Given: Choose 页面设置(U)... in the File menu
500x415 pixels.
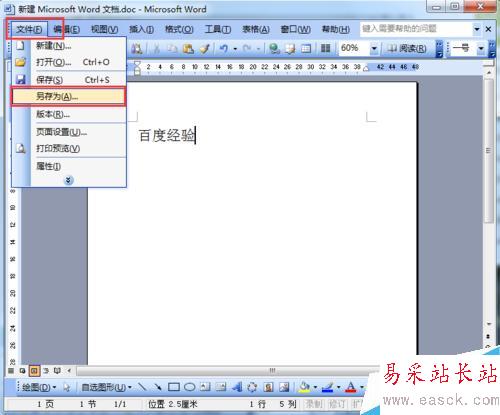Looking at the screenshot, I should [x=69, y=132].
